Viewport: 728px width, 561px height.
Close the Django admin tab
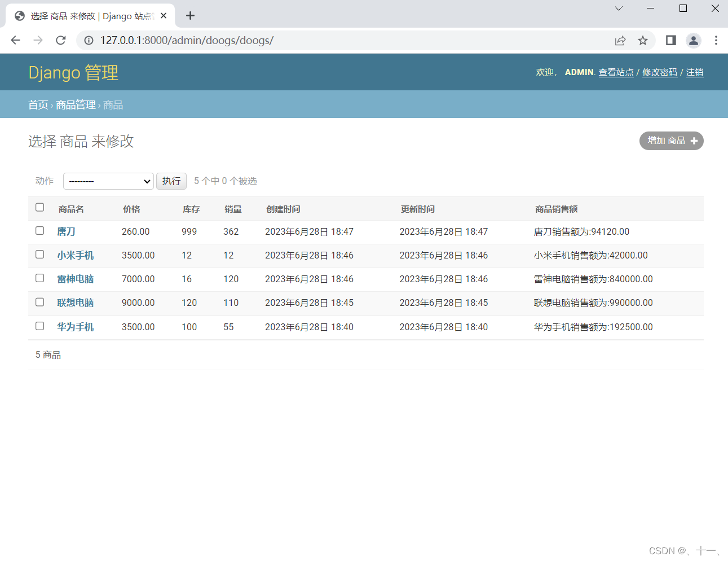pos(164,16)
